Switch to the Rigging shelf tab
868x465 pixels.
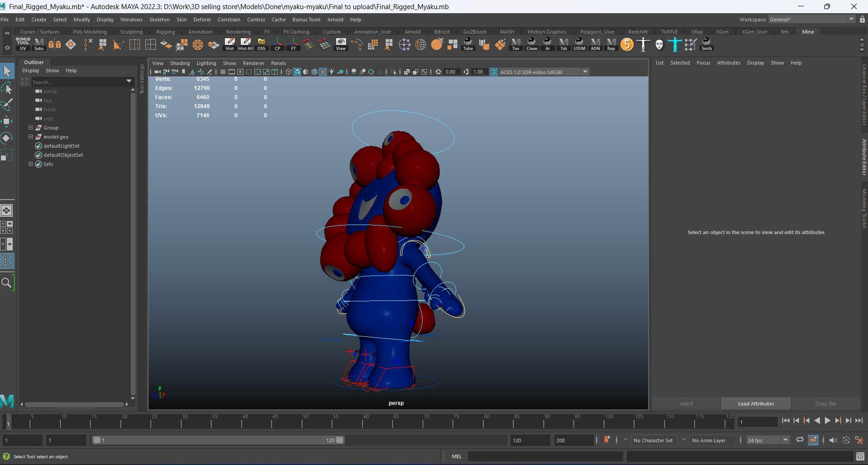coord(165,32)
